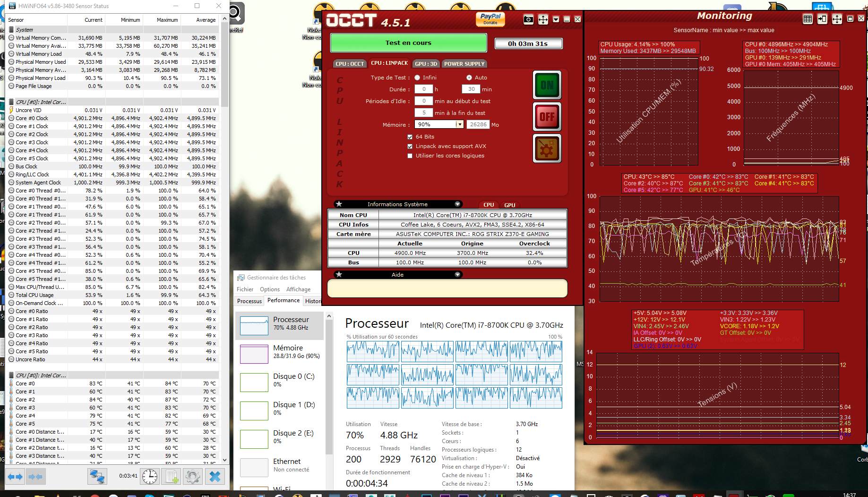This screenshot has width=868, height=497.
Task: Click sensor icon of Page File Usage row
Action: [11, 86]
